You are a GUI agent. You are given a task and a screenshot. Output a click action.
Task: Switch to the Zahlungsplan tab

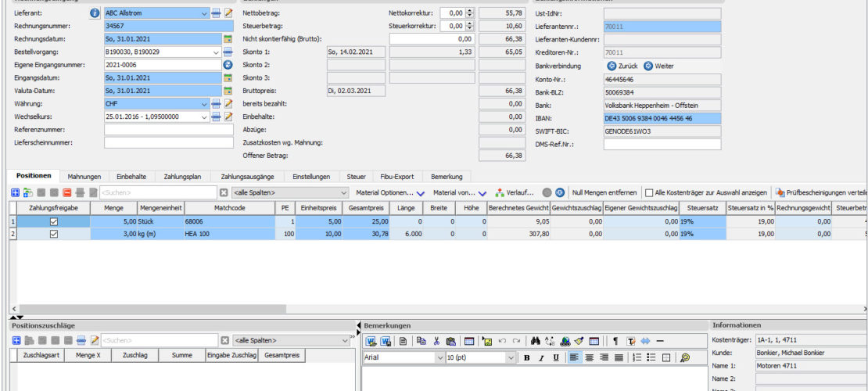(182, 177)
